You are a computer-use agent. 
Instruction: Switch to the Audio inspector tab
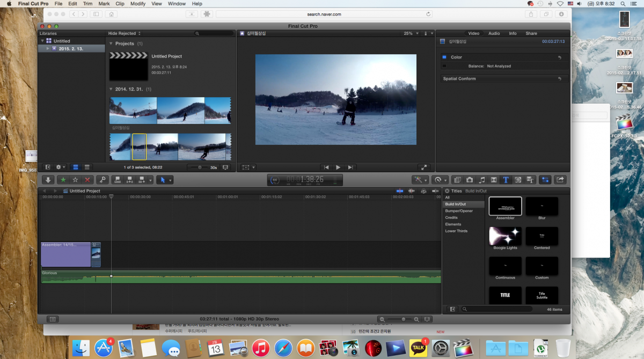pos(494,33)
